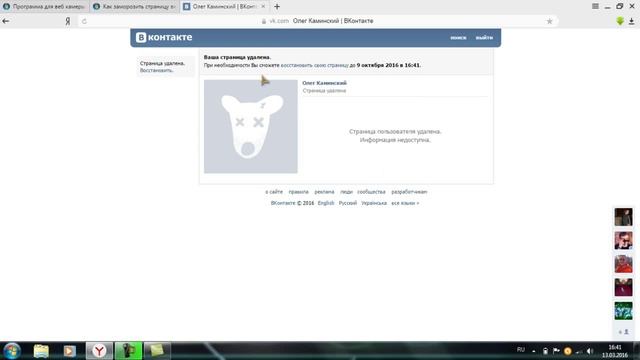The image size is (640, 360).
Task: Click Страница удалена sidebar text
Action: [x=162, y=64]
